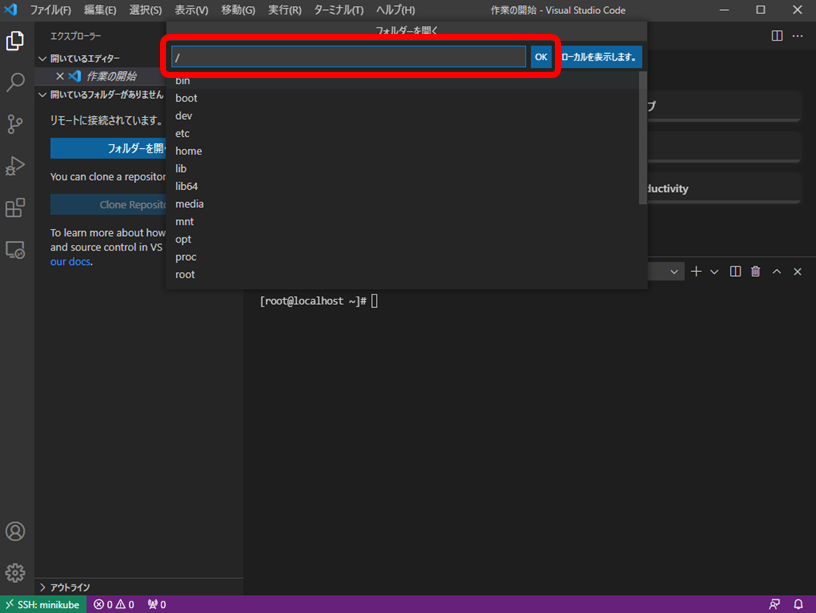Open the 表示(V) menu
This screenshot has height=613, width=816.
click(191, 10)
